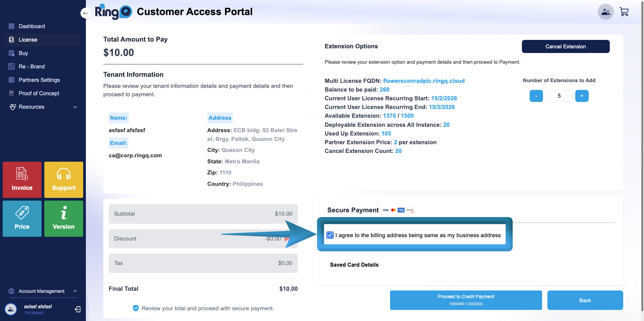Go to Dashboard in sidebar
This screenshot has height=321, width=644.
[x=32, y=26]
